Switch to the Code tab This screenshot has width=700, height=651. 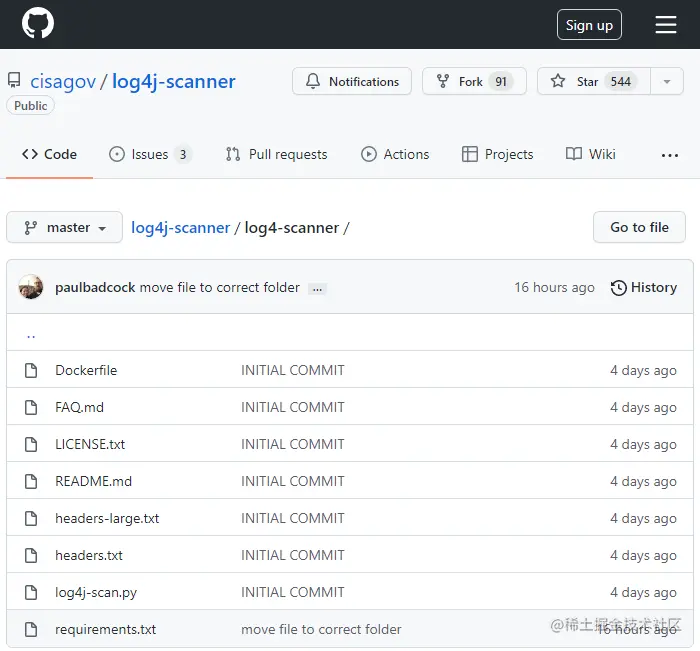(x=49, y=154)
